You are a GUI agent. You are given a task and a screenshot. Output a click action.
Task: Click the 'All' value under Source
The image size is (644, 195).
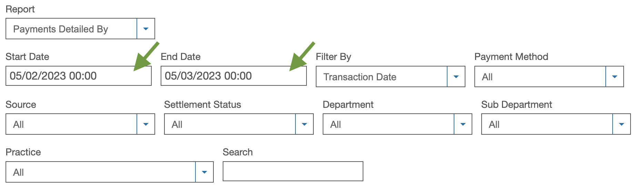[19, 125]
